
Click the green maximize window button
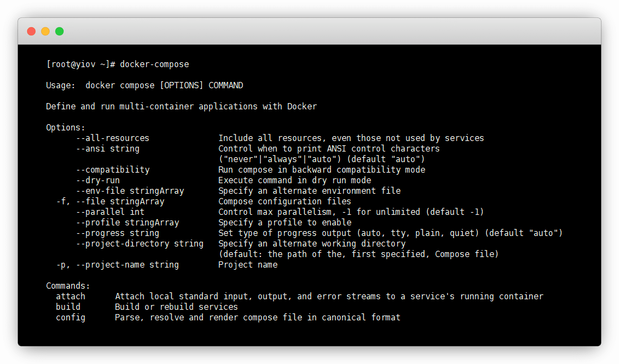point(59,31)
